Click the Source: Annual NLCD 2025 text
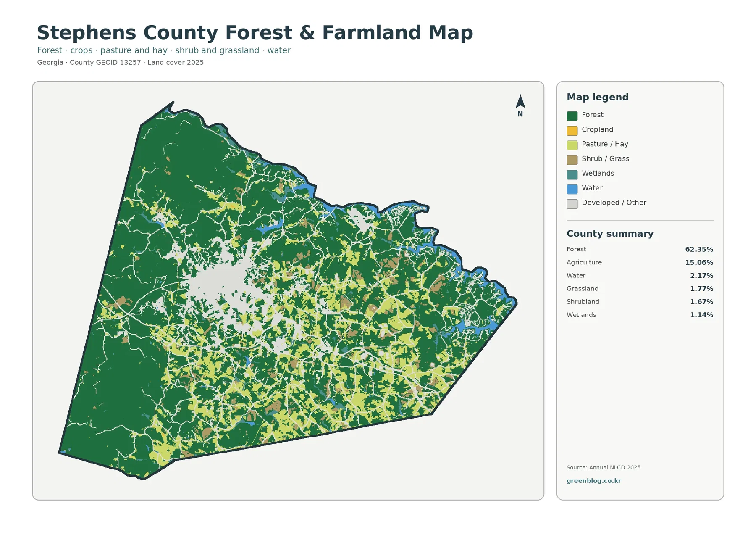The height and width of the screenshot is (535, 756). tap(604, 467)
